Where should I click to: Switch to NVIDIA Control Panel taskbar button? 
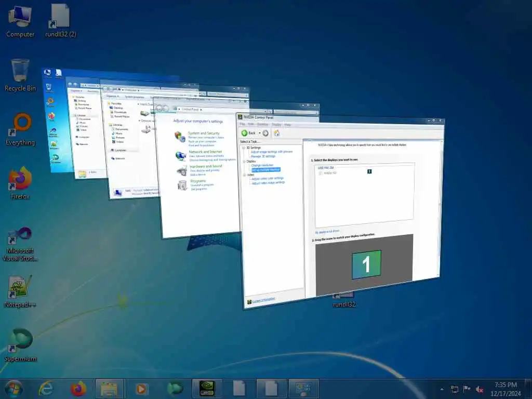tap(207, 389)
